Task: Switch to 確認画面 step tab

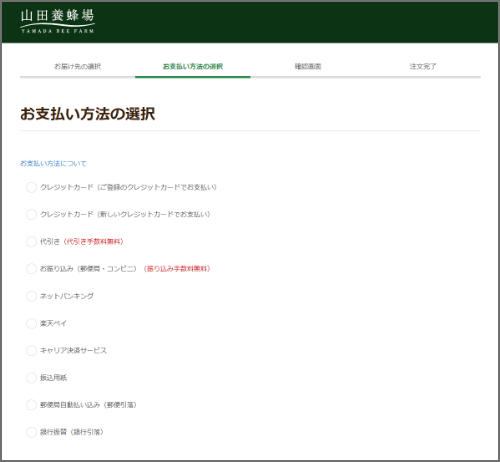Action: (308, 66)
